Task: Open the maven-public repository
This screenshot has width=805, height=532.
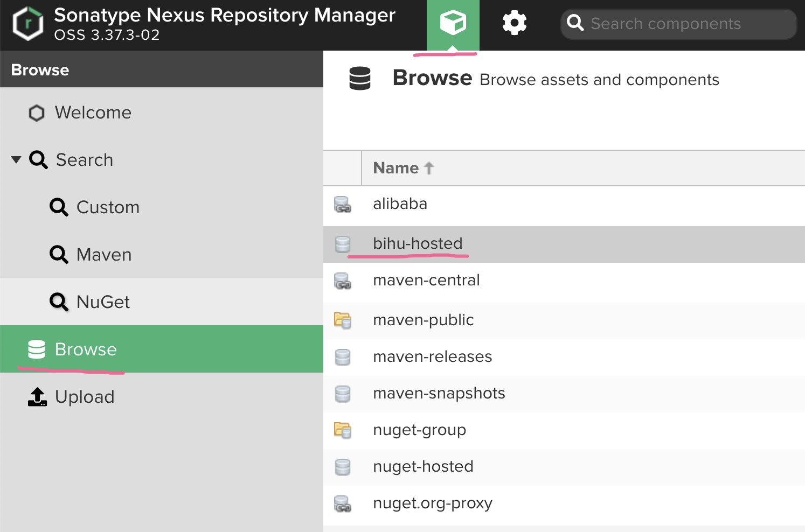Action: pos(423,320)
